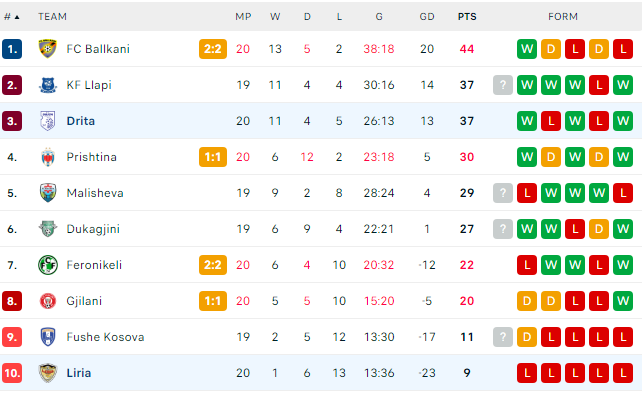The image size is (642, 396).
Task: Open KF Llapi upcoming match question mark
Action: coord(503,85)
